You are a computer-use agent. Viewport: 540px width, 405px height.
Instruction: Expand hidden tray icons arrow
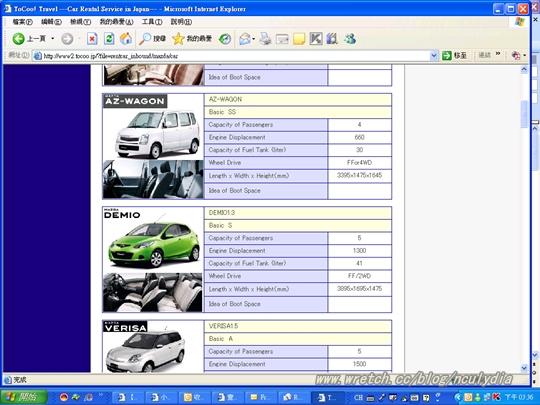click(457, 397)
